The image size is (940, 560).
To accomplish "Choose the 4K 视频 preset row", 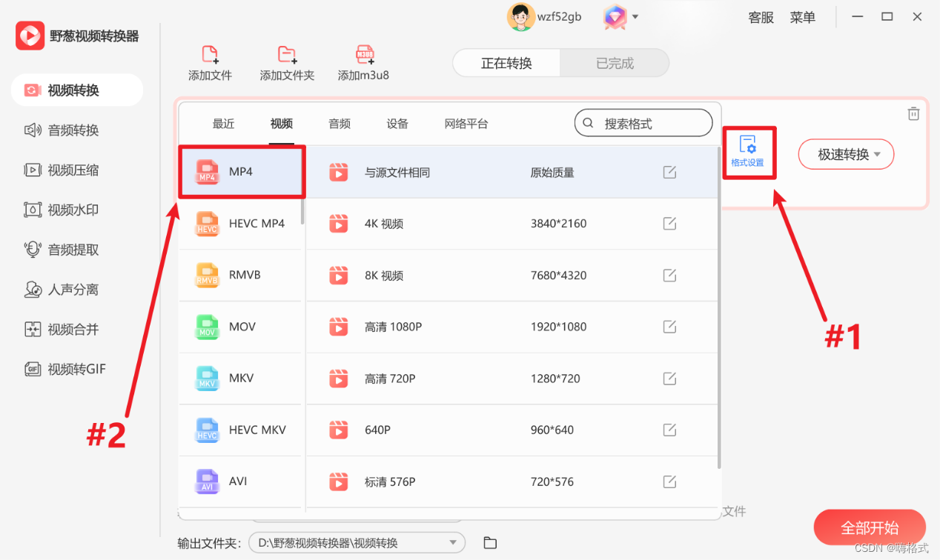I will (512, 224).
